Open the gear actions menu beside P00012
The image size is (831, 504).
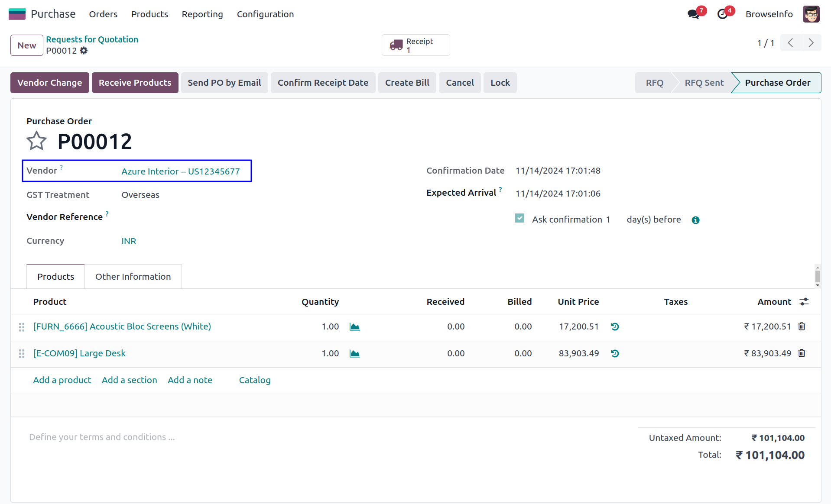(x=84, y=51)
